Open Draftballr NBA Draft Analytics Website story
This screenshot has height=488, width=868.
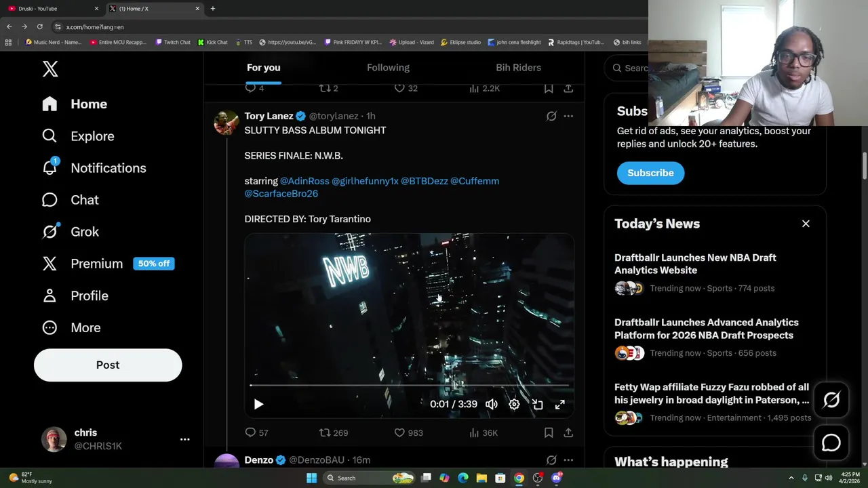(x=695, y=264)
